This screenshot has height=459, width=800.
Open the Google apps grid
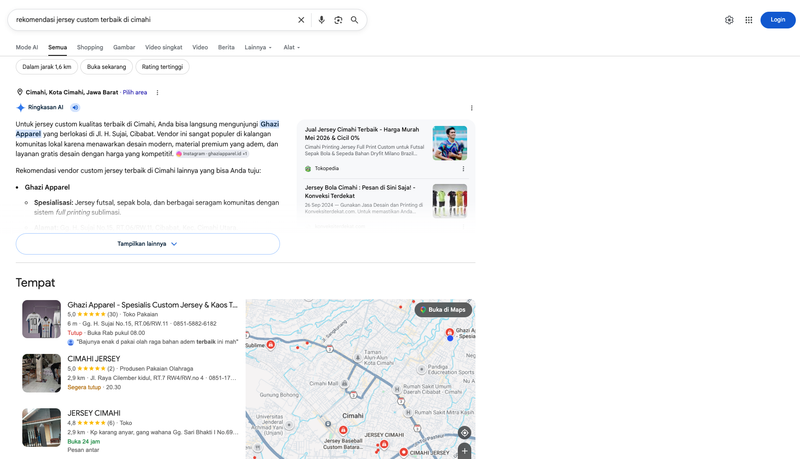point(748,20)
